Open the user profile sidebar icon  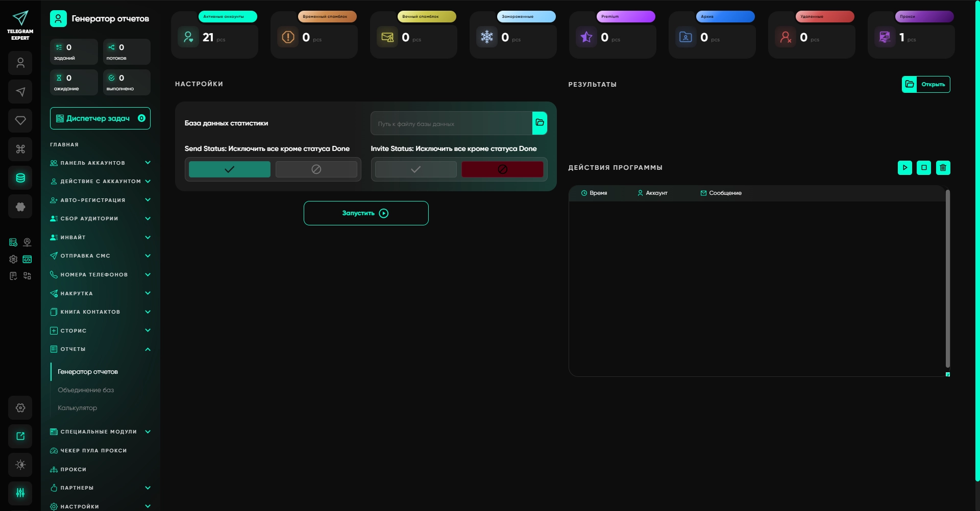tap(20, 63)
